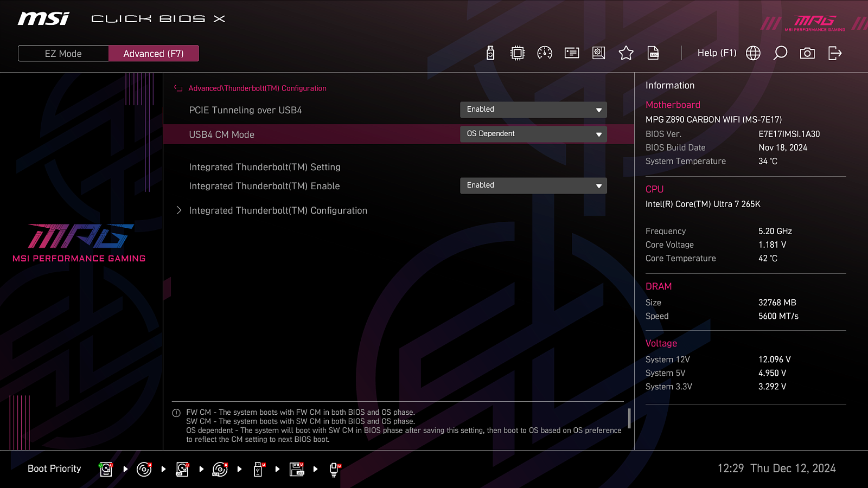Screen dimensions: 868x488
Task: Open the Favorites star icon
Action: 626,53
